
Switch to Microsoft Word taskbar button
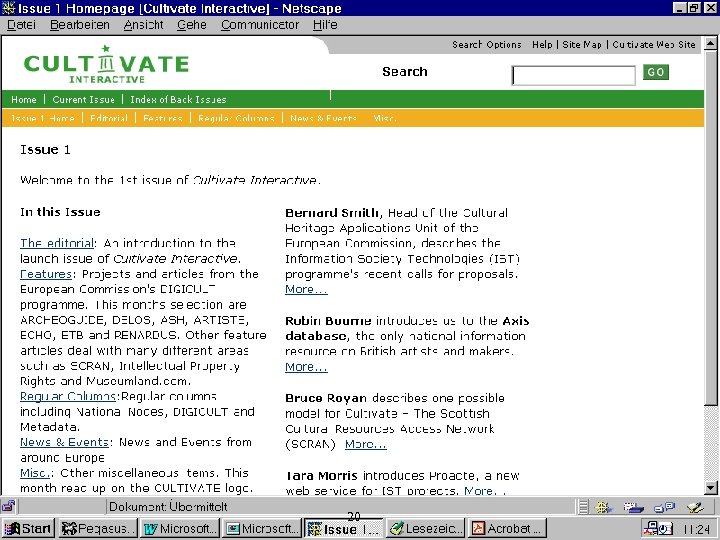pos(180,529)
